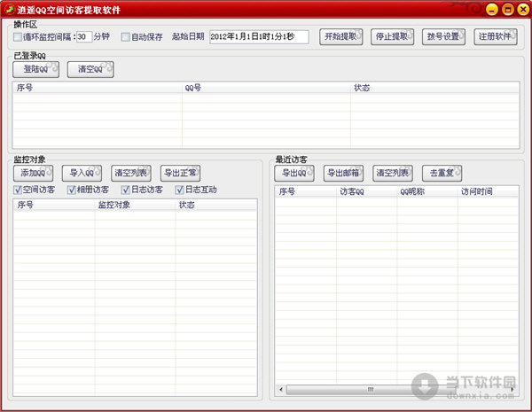532x412 pixels.
Task: Maximize the window using the title bar button
Action: [507, 9]
